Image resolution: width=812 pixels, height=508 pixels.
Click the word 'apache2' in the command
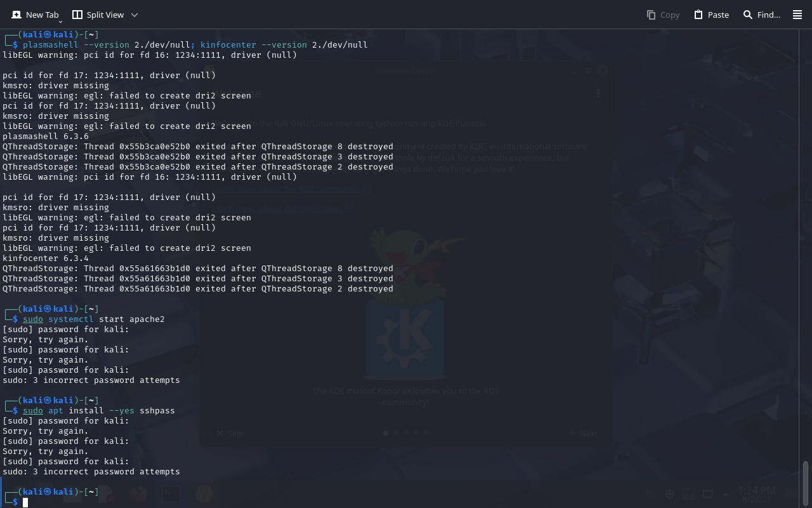point(147,319)
